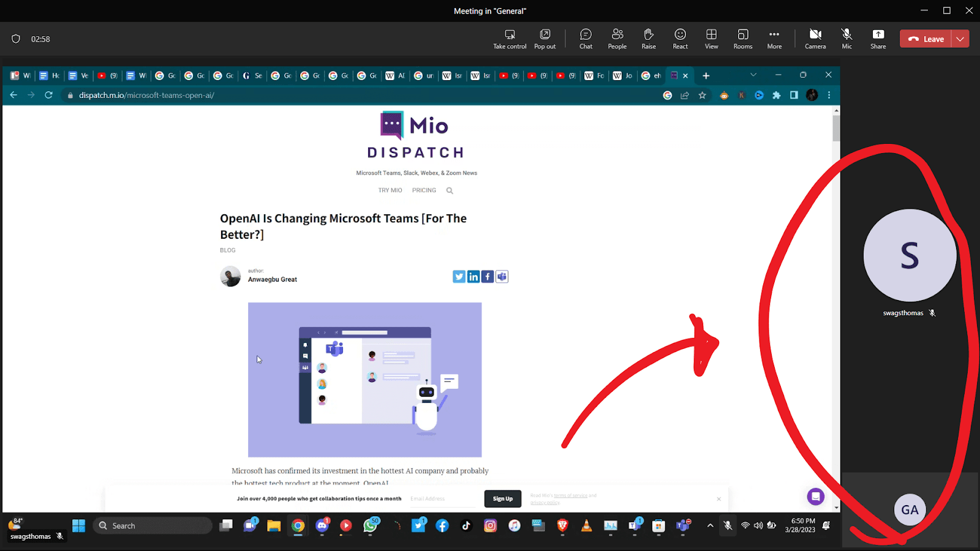This screenshot has height=551, width=980.
Task: Turn on the Camera
Action: click(x=815, y=39)
